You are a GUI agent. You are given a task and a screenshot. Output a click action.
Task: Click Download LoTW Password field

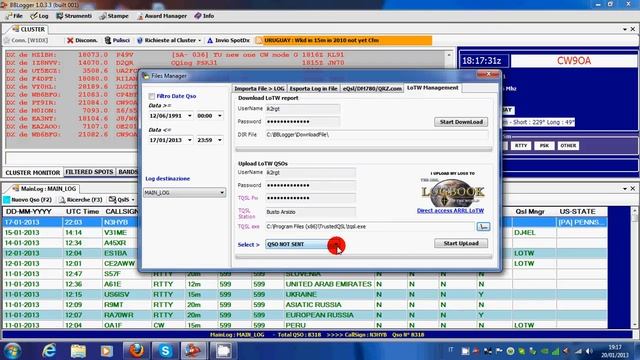[302, 122]
